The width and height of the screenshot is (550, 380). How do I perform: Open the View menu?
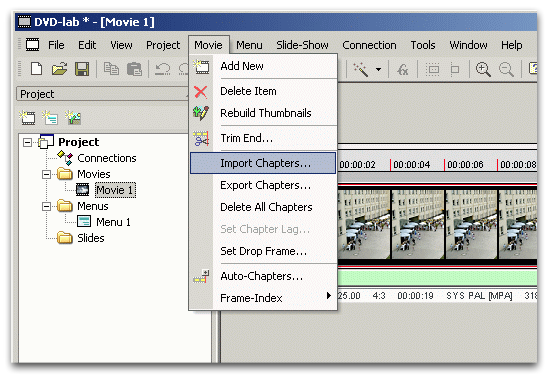(121, 45)
